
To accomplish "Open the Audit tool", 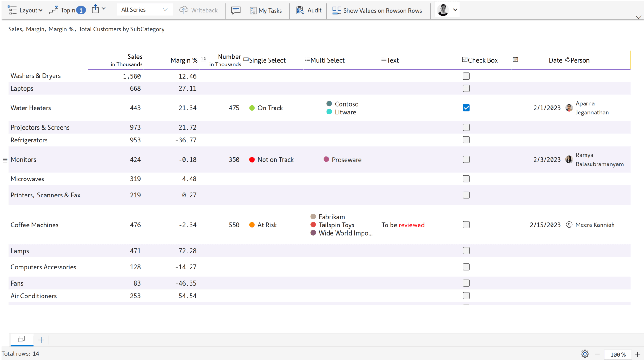I will coord(309,10).
